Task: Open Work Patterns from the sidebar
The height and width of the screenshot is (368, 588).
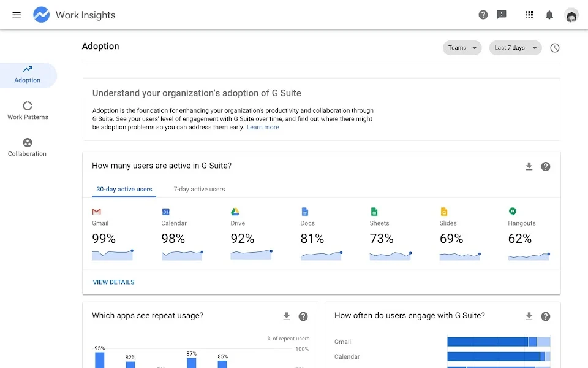Action: point(27,111)
